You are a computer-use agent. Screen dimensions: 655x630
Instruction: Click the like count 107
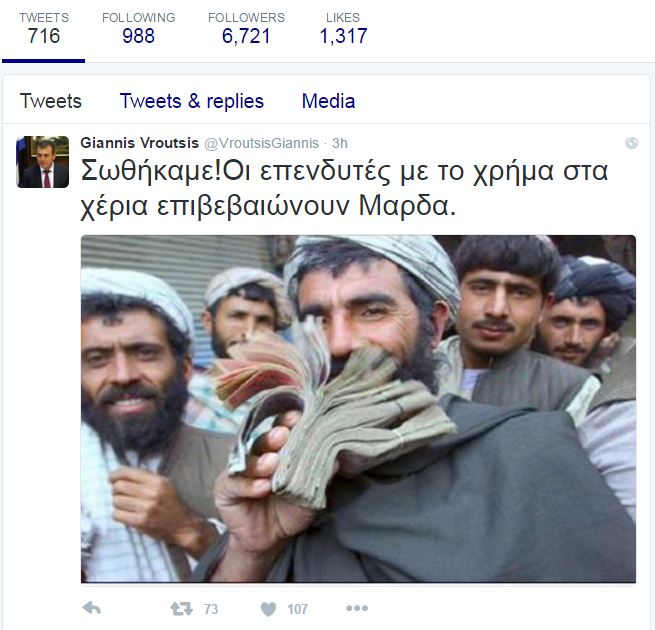click(297, 609)
